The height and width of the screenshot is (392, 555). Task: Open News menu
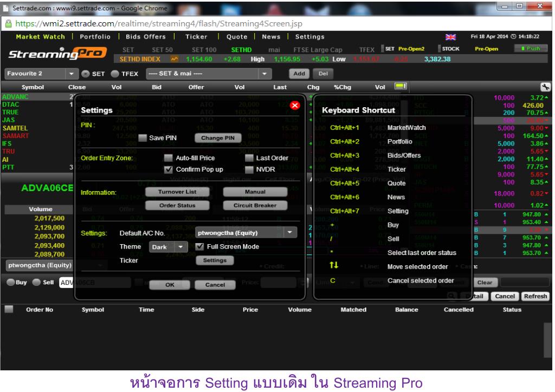coord(271,37)
